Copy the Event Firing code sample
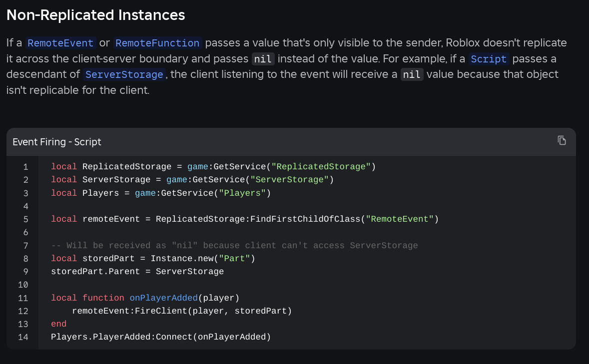 (562, 140)
